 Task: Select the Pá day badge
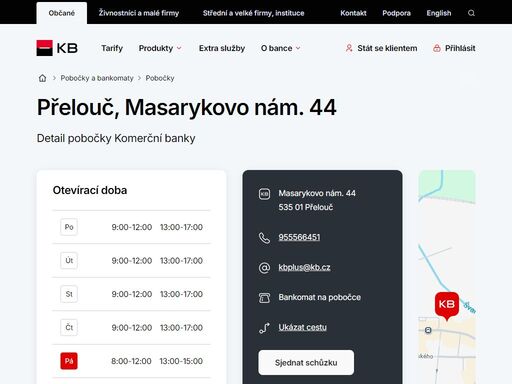pos(69,361)
